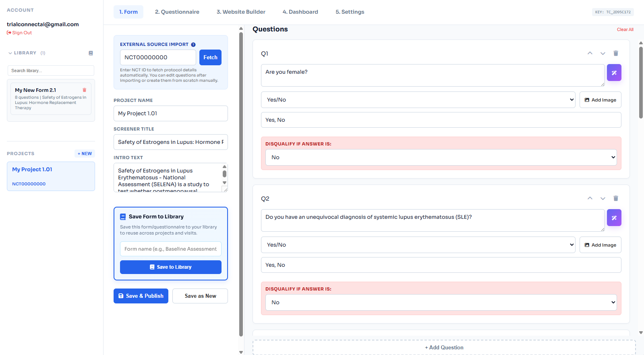The image size is (644, 355).
Task: Select My Project 1.01 in projects
Action: click(51, 176)
